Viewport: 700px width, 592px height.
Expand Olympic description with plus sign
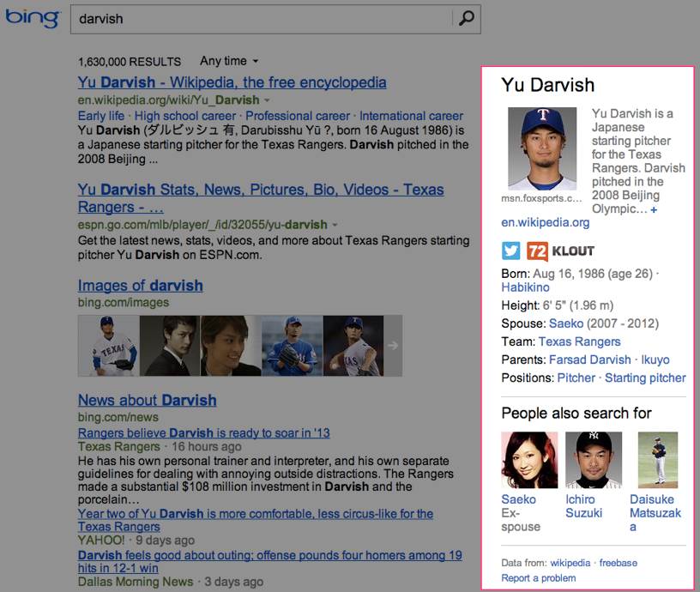[x=654, y=209]
